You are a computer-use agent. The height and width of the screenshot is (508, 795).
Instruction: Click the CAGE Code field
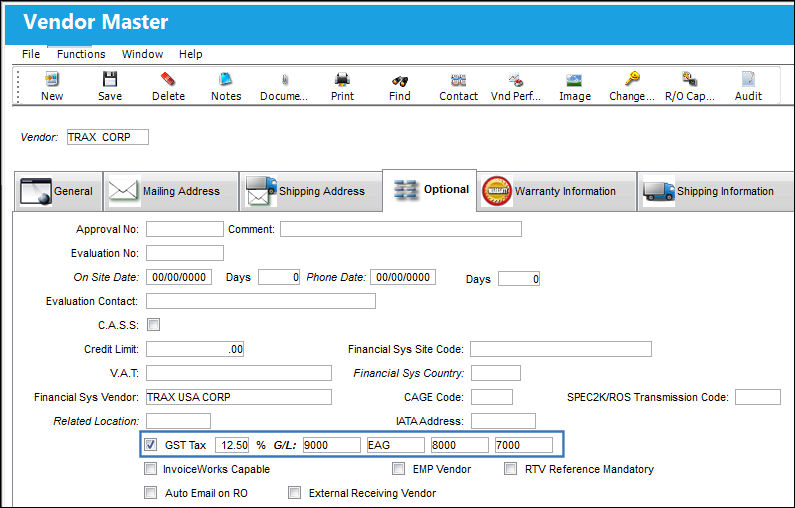(491, 397)
